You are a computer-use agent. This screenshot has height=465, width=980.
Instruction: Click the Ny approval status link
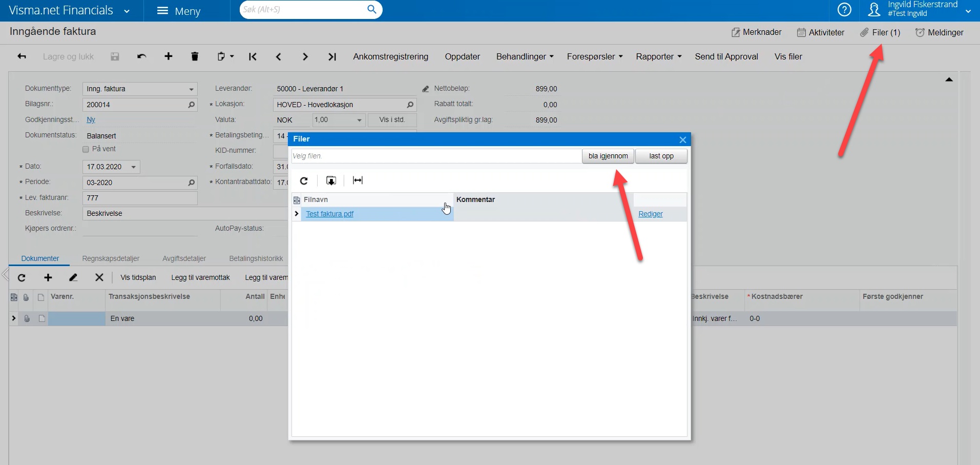coord(91,119)
